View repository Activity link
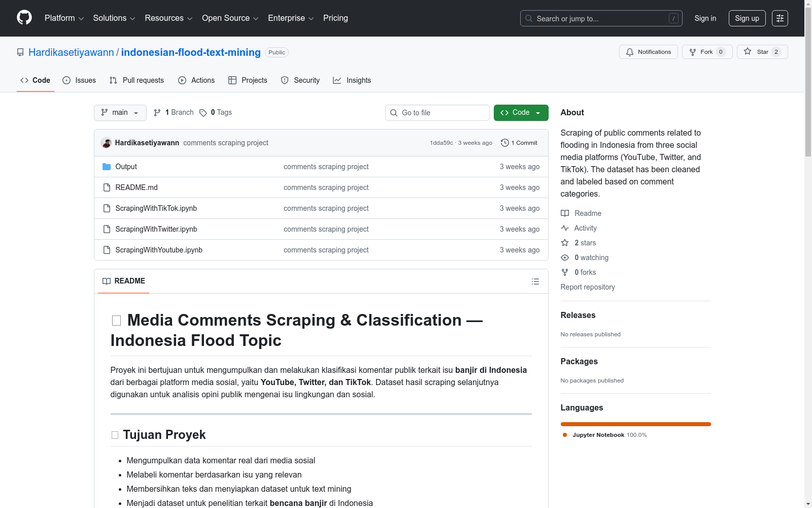 579,228
